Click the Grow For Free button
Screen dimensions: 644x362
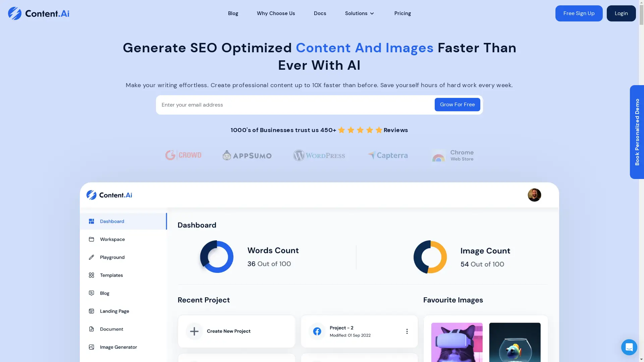[x=458, y=104]
